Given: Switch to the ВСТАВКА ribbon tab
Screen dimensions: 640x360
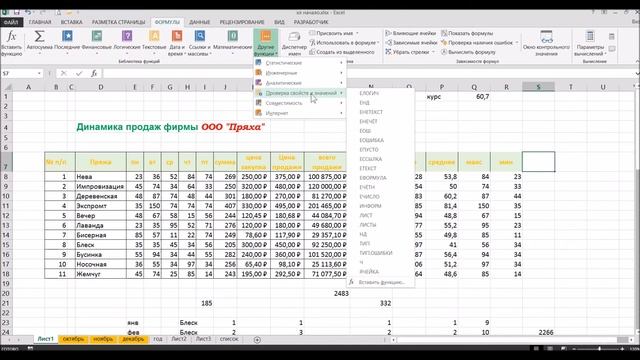Looking at the screenshot, I should click(x=71, y=22).
